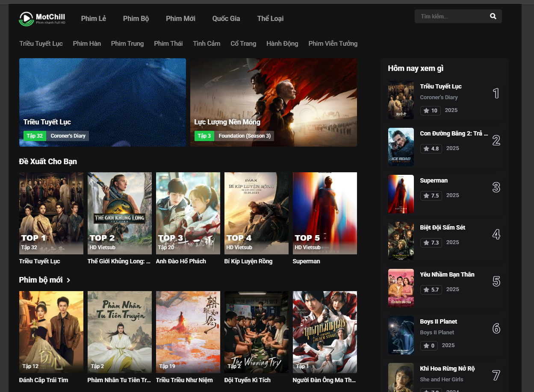Open the Phim Lẻ menu
This screenshot has height=392, width=534.
click(x=94, y=18)
